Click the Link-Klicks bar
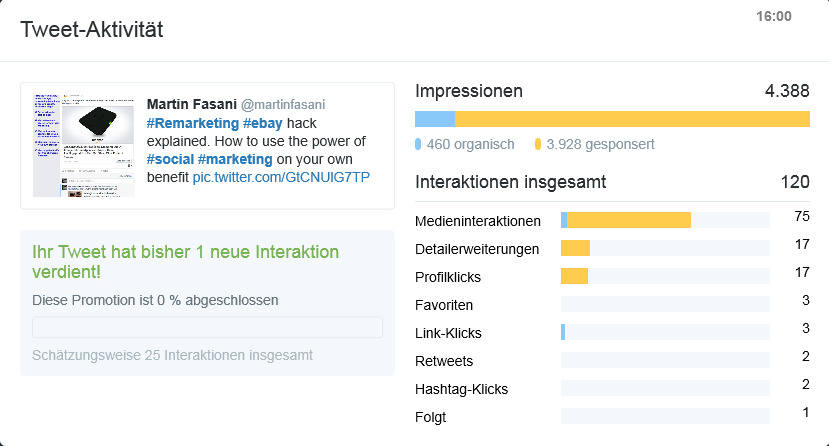 [x=564, y=332]
